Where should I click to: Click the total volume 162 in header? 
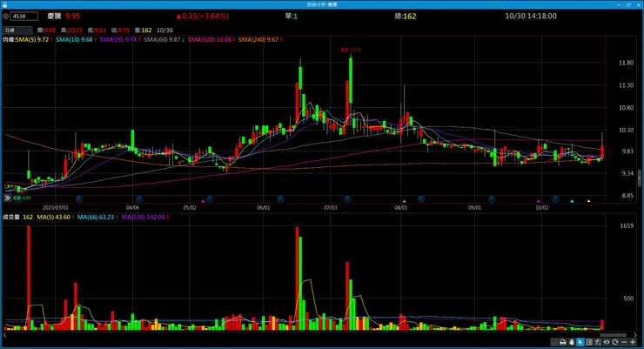click(x=410, y=16)
